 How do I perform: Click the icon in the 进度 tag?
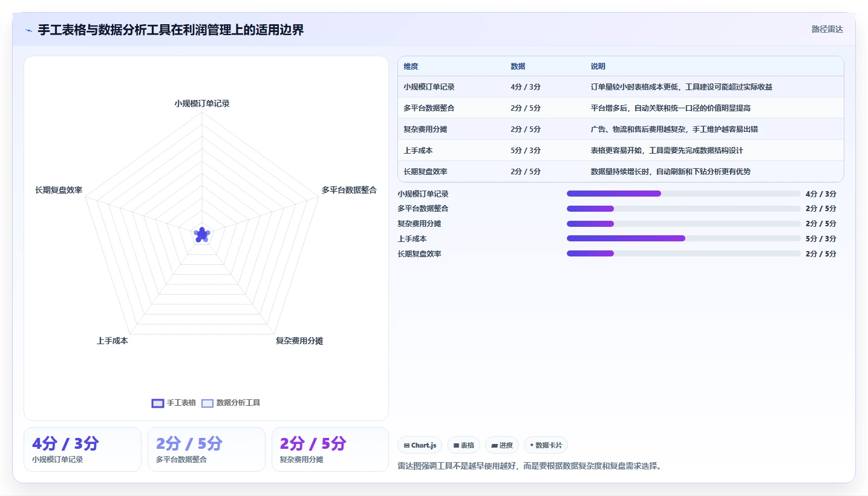494,445
